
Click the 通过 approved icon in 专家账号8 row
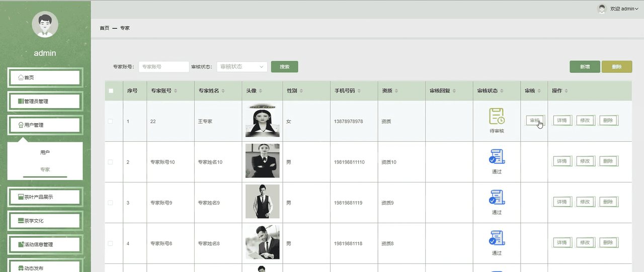(497, 238)
